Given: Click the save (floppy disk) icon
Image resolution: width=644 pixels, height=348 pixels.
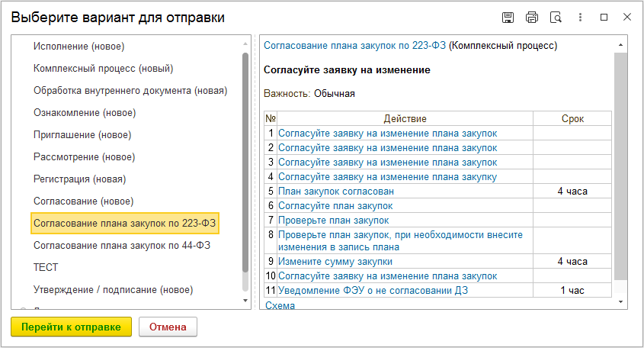Looking at the screenshot, I should tap(508, 18).
